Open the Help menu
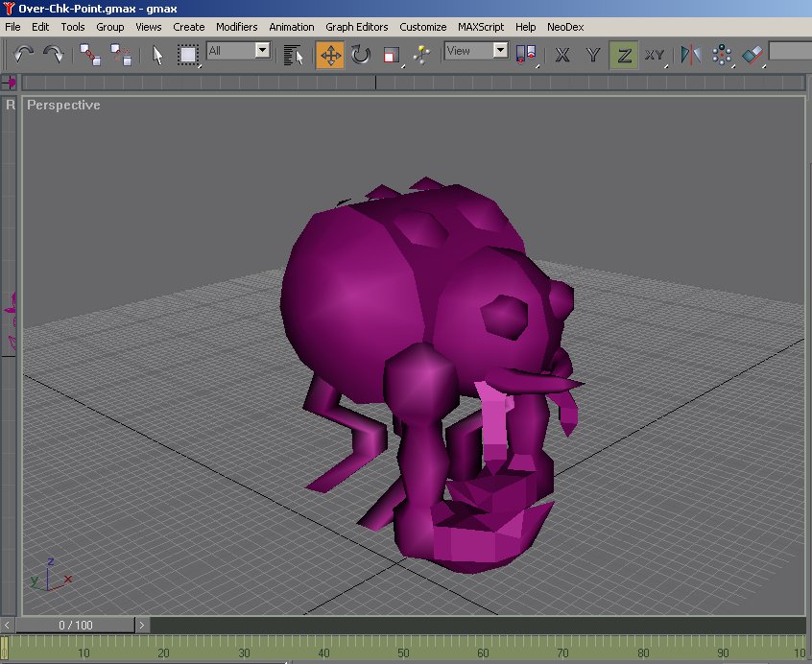 (x=525, y=27)
